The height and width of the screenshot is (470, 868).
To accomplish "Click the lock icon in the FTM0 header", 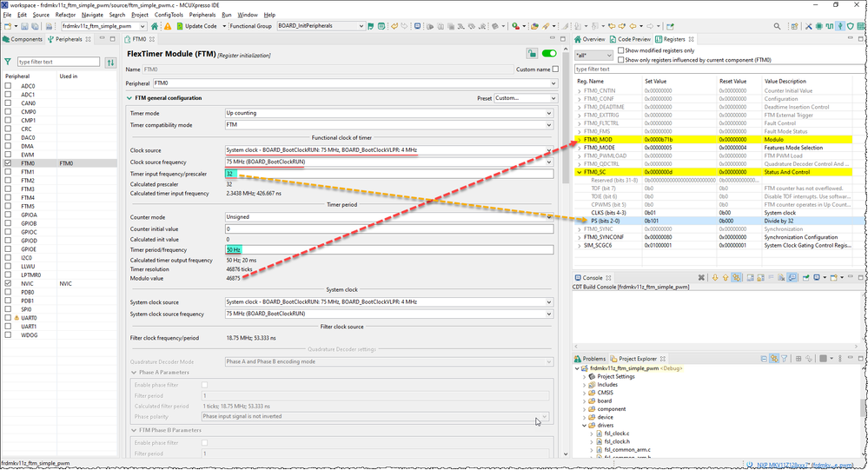I will [x=532, y=53].
